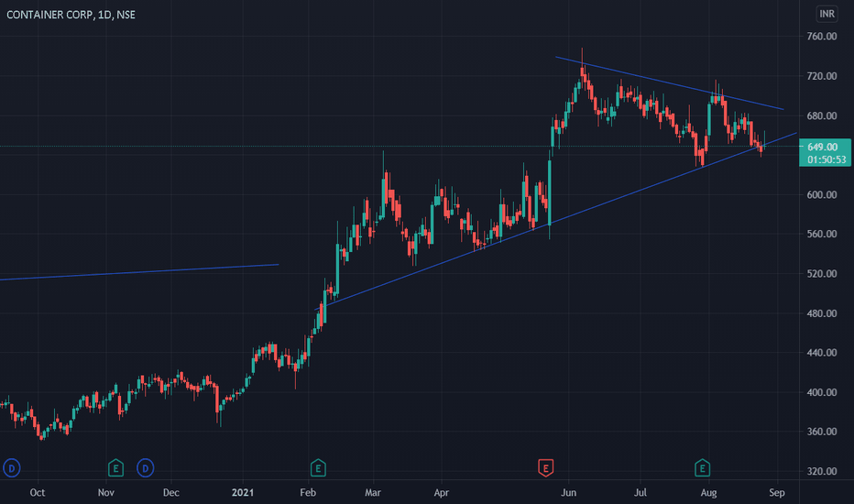Click the 720.00 price axis label

point(822,76)
